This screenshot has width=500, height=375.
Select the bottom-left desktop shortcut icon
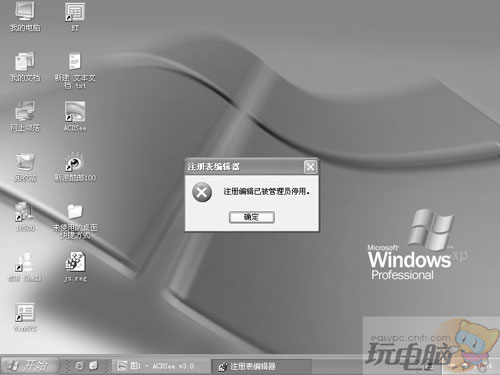(25, 317)
